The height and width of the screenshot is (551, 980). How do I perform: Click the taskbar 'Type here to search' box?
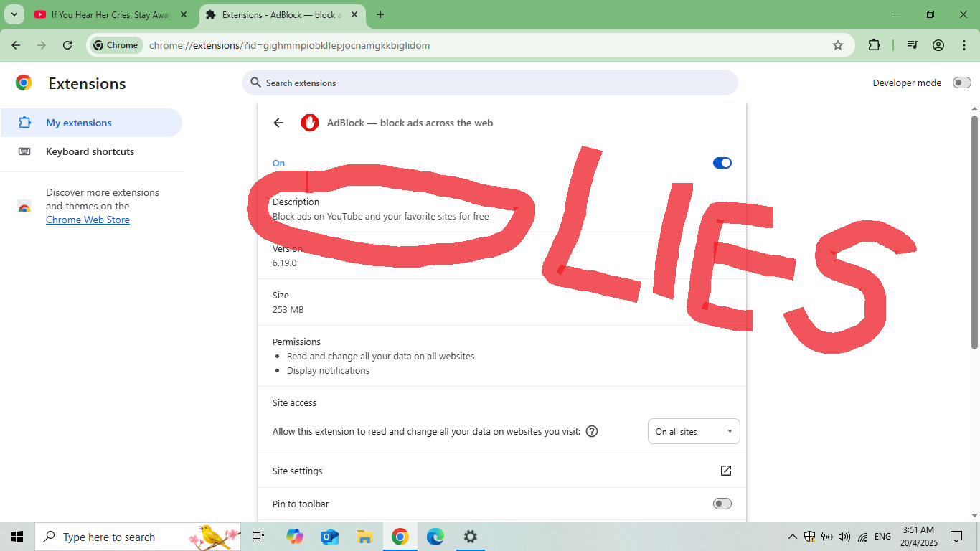[138, 537]
